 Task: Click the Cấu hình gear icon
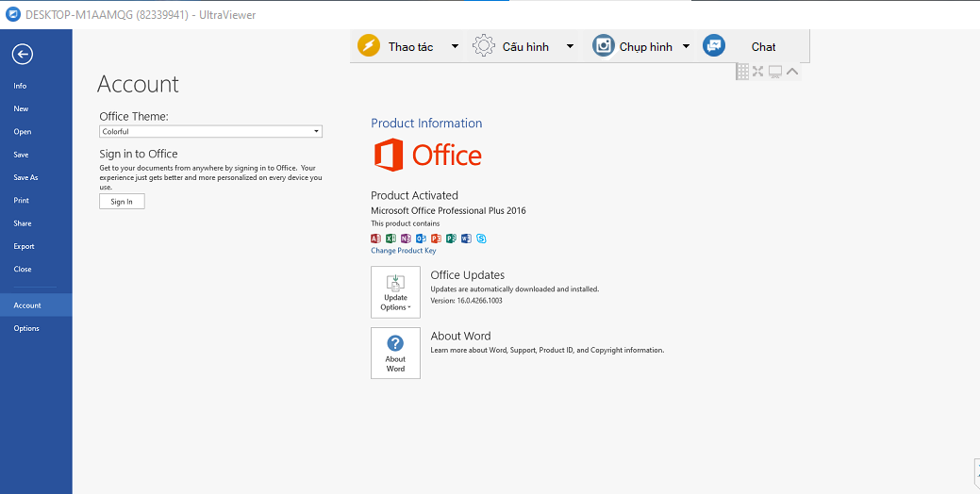[x=483, y=45]
